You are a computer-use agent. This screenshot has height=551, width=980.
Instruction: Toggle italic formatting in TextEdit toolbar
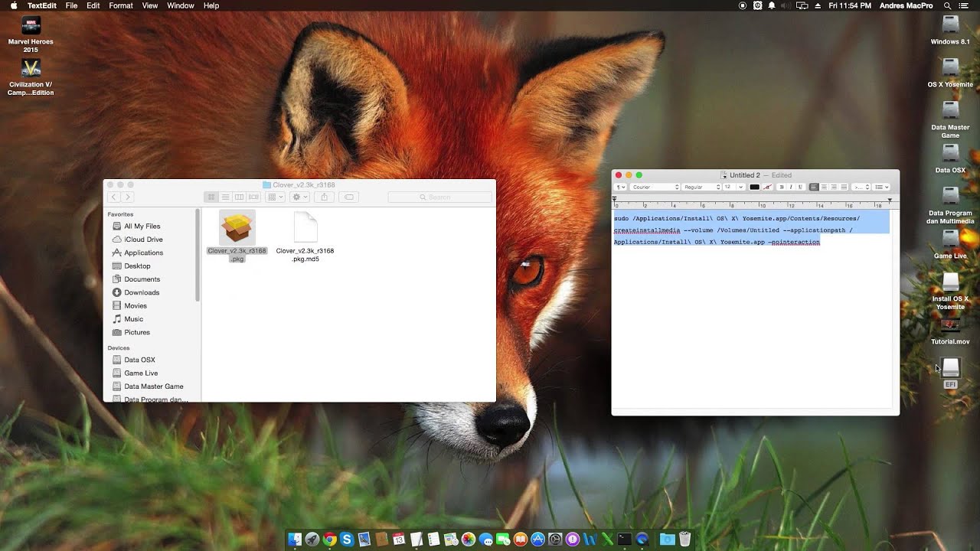(791, 187)
